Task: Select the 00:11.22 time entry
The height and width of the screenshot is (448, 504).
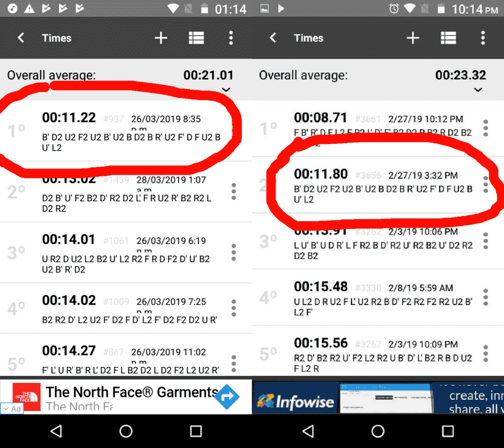Action: click(x=125, y=131)
